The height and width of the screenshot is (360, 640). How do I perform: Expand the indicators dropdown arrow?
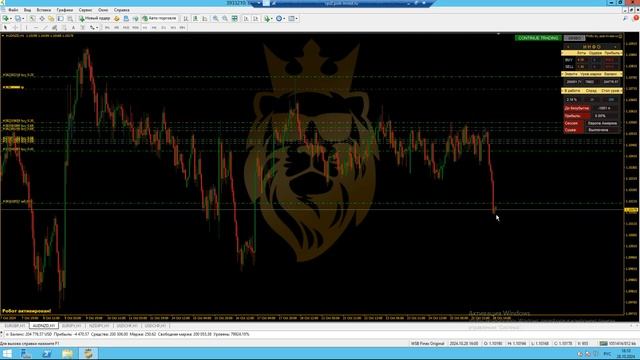tap(272, 19)
